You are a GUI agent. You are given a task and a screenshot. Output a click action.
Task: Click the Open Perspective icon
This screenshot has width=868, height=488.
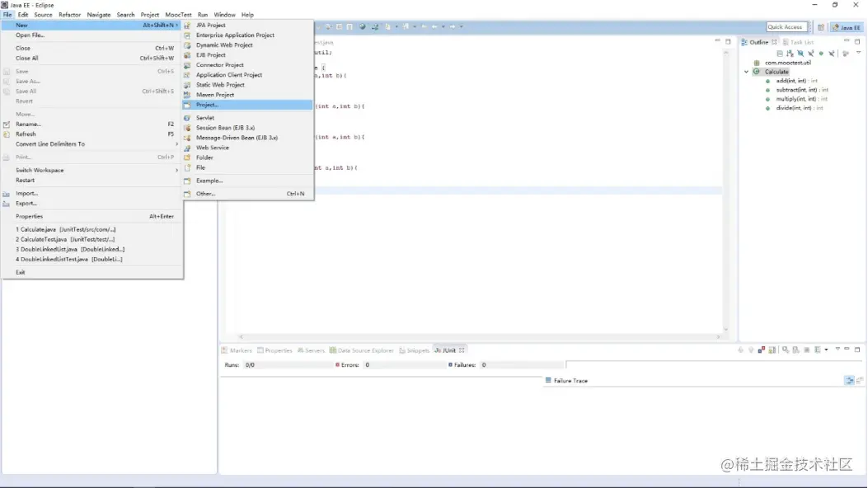pyautogui.click(x=821, y=27)
